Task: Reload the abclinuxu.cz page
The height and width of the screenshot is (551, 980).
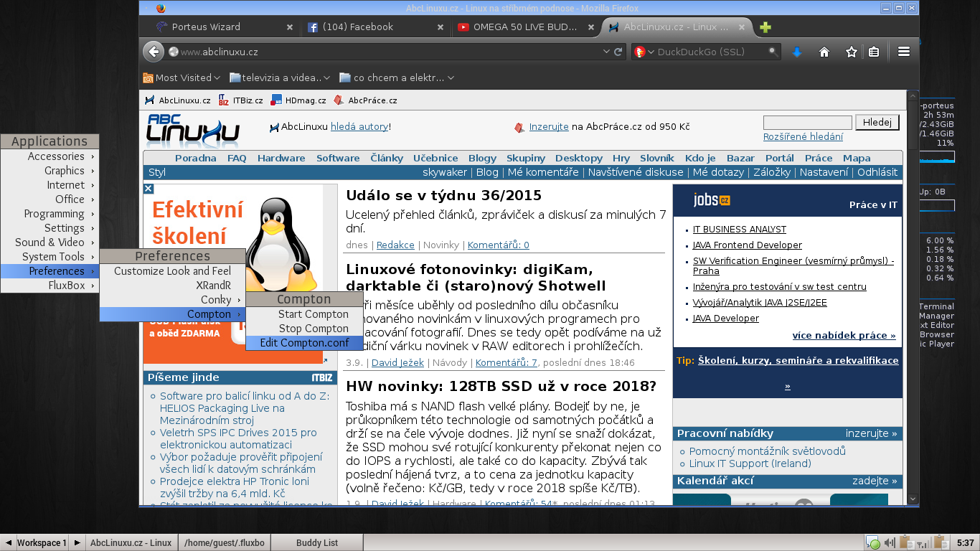Action: point(618,52)
